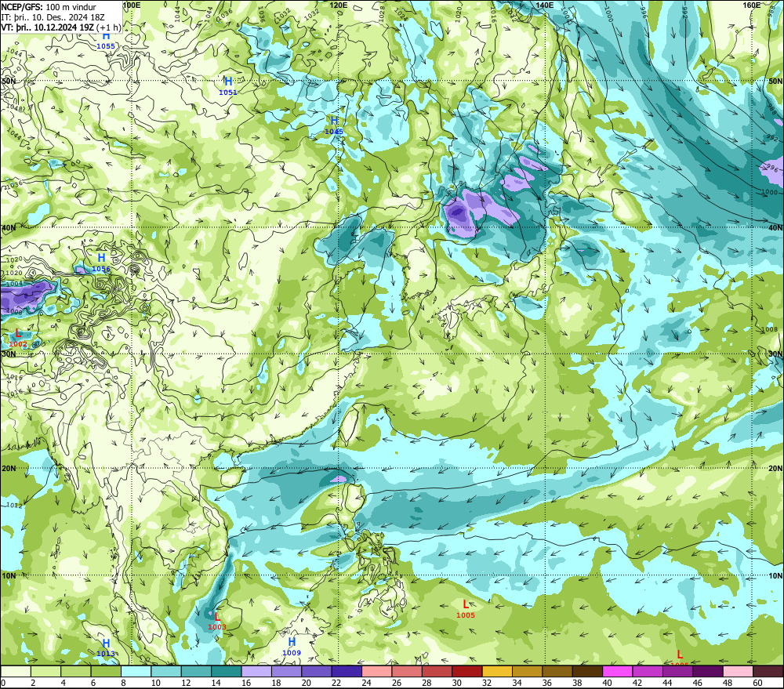Click the legend swatch between 42 and 44

pyautogui.click(x=648, y=672)
